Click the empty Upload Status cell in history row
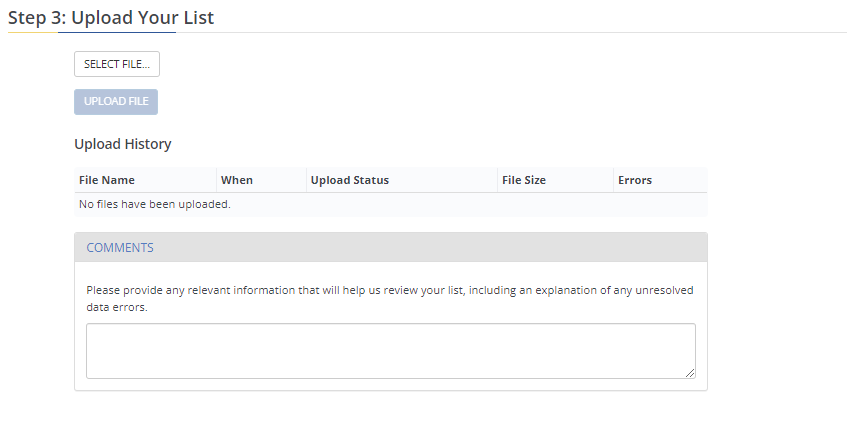The width and height of the screenshot is (856, 436). [x=401, y=204]
